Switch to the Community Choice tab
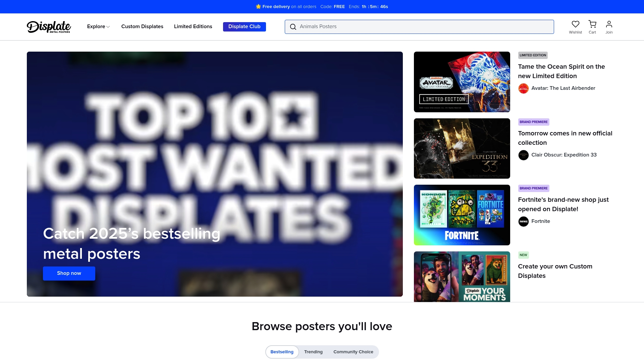The width and height of the screenshot is (644, 362). click(x=353, y=352)
